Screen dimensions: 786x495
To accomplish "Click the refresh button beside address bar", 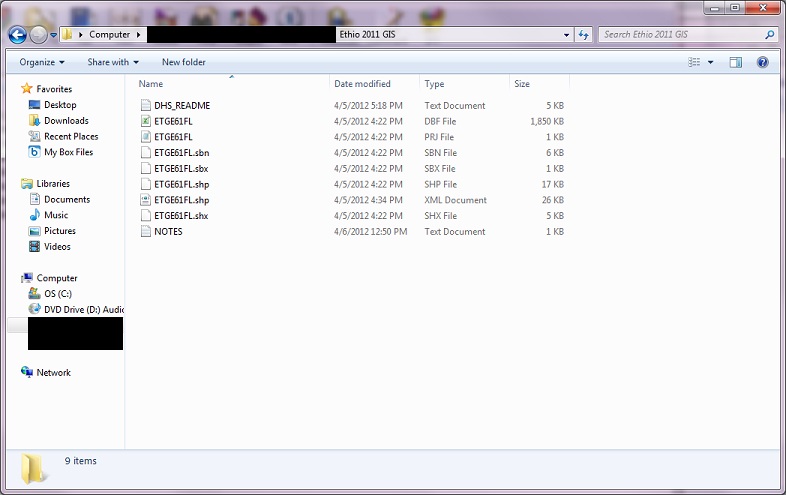I will (x=584, y=35).
